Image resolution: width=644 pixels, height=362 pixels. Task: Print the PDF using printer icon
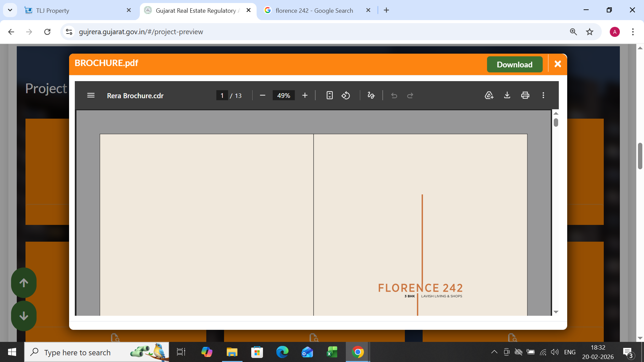[x=525, y=96]
